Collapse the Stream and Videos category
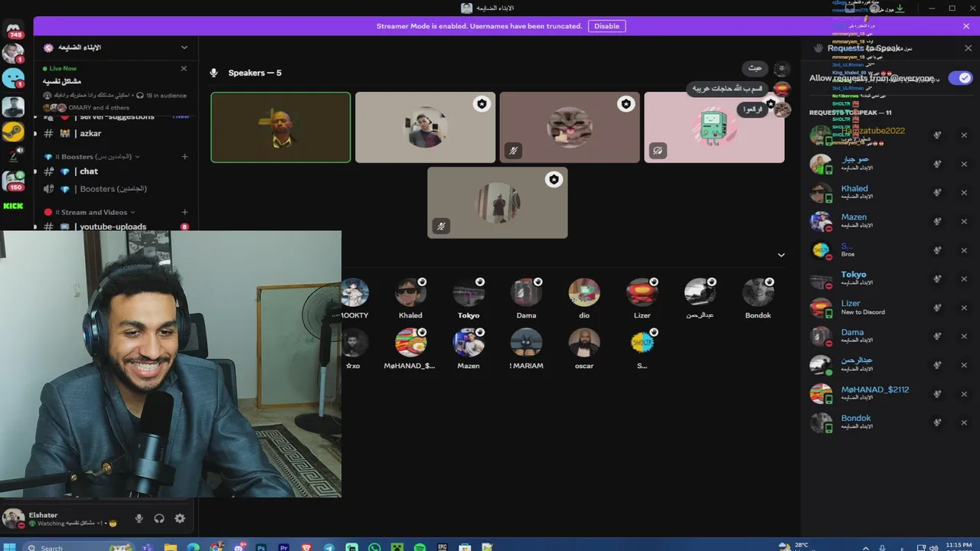980x551 pixels. point(90,212)
